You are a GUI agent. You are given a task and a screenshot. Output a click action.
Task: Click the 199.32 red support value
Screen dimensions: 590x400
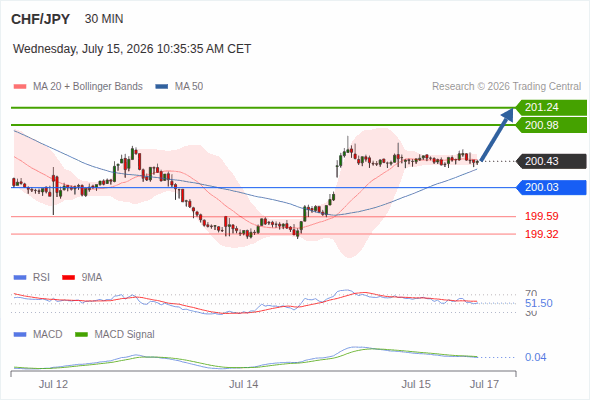[542, 234]
